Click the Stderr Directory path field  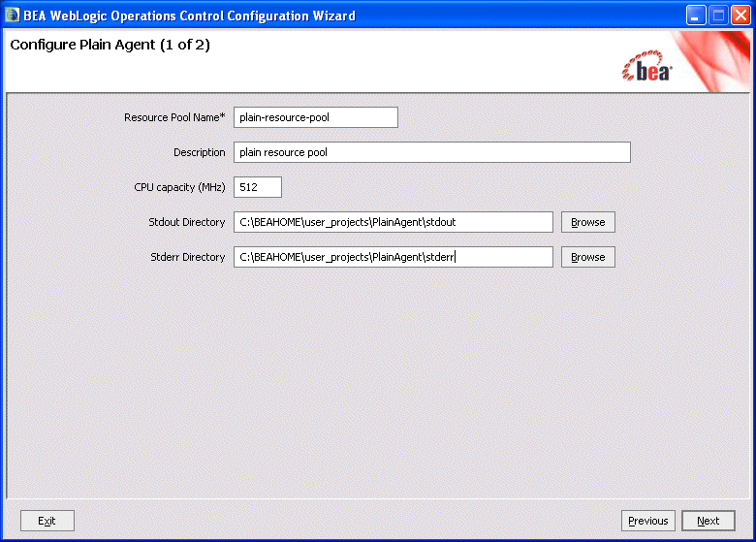click(393, 257)
